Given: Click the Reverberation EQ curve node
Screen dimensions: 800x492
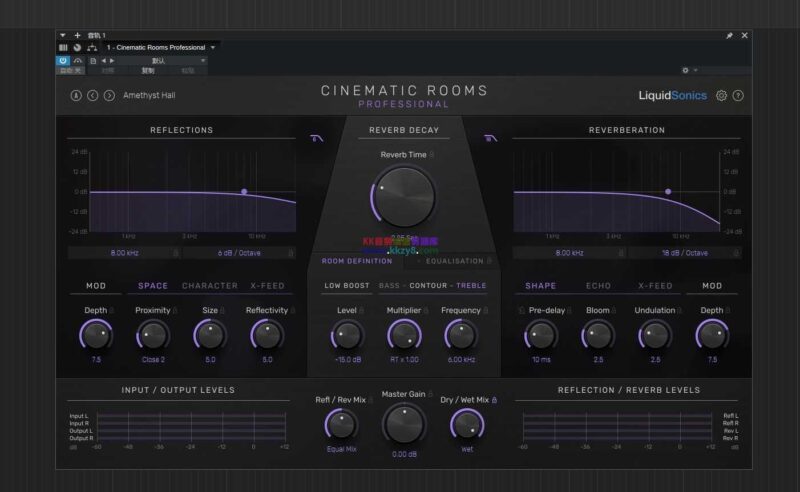Looking at the screenshot, I should (x=668, y=191).
